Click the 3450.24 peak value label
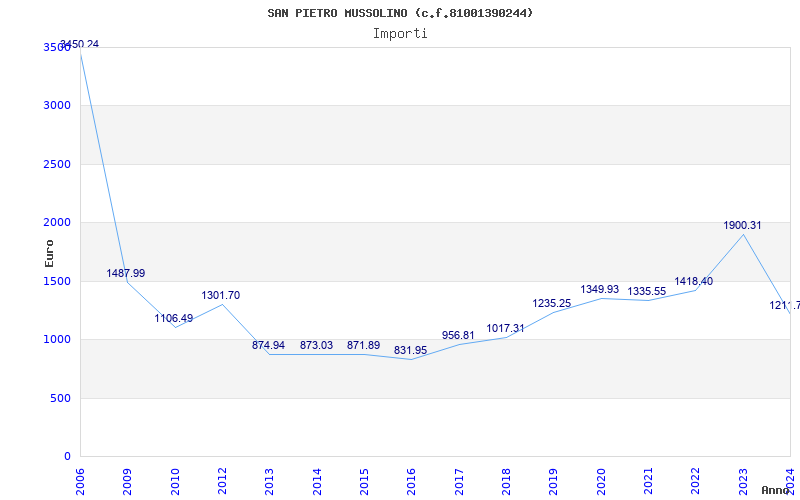The height and width of the screenshot is (500, 800). click(79, 44)
